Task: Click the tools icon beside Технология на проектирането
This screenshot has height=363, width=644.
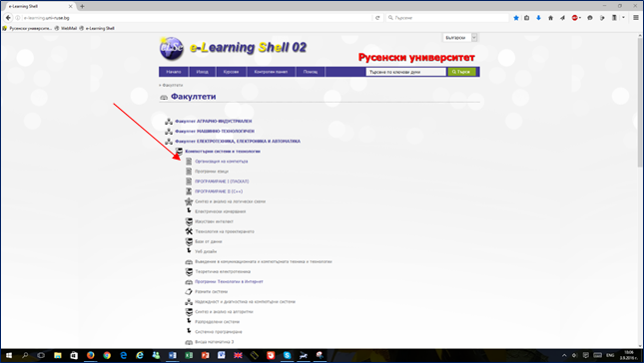Action: (189, 231)
